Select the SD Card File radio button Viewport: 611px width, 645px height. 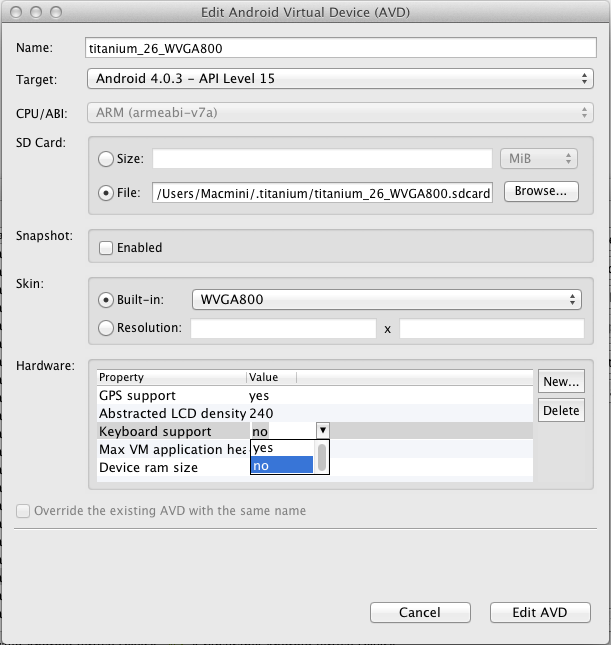coord(106,193)
